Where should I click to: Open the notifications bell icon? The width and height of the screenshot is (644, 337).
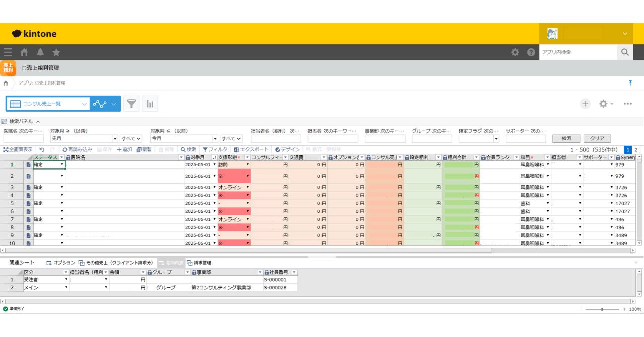(40, 52)
